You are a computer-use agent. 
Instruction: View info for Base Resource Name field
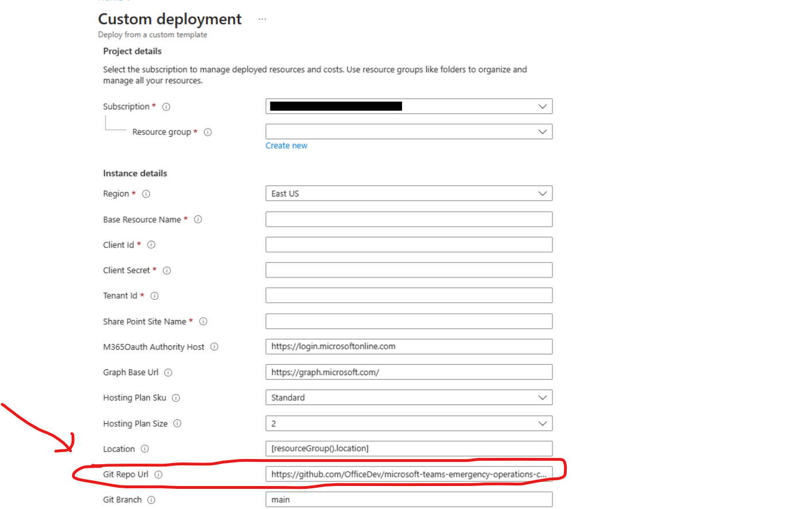tap(198, 219)
